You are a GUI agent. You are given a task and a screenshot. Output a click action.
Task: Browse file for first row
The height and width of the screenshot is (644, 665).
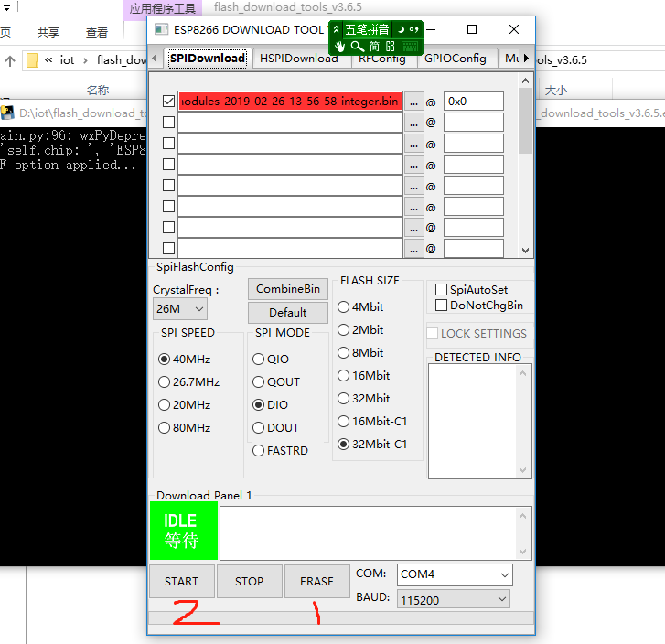414,102
